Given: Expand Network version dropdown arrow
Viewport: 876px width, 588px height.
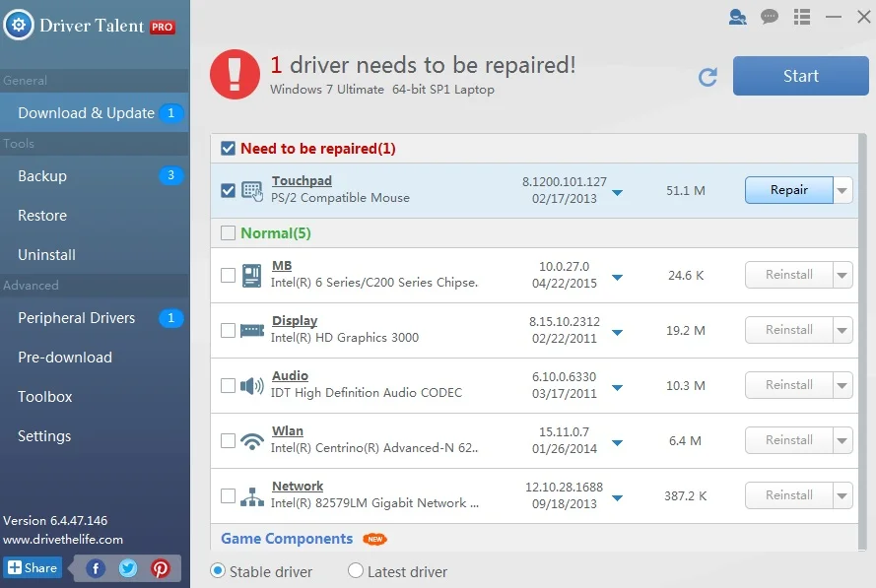Looking at the screenshot, I should pos(617,498).
